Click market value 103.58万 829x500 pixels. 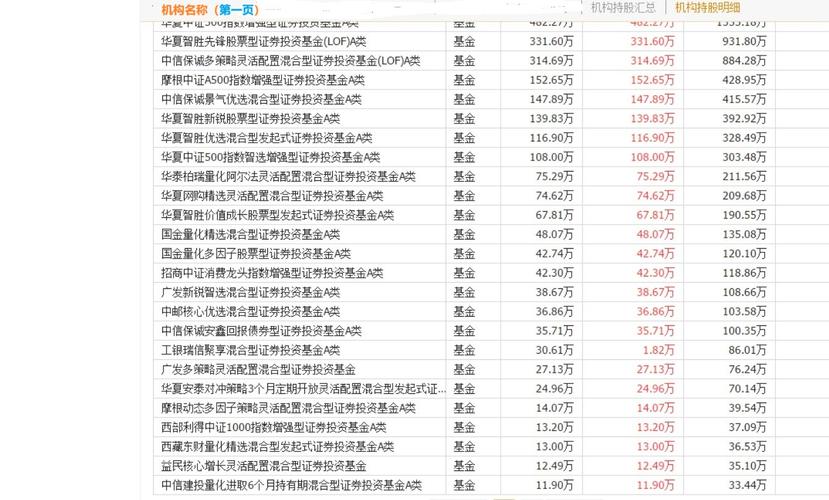tap(744, 311)
